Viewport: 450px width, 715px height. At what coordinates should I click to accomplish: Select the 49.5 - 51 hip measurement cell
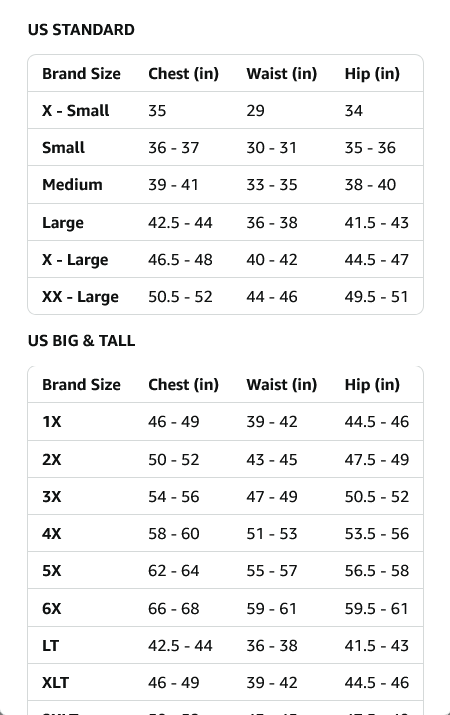pos(377,296)
